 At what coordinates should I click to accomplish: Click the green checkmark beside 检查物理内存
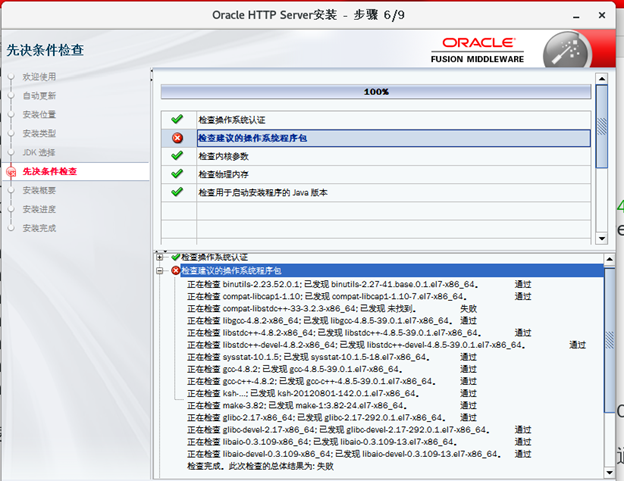177,174
